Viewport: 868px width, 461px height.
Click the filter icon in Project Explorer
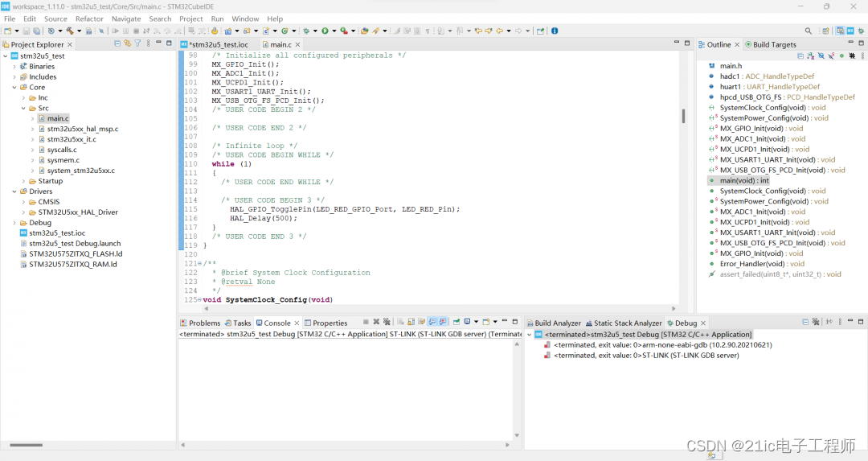138,43
